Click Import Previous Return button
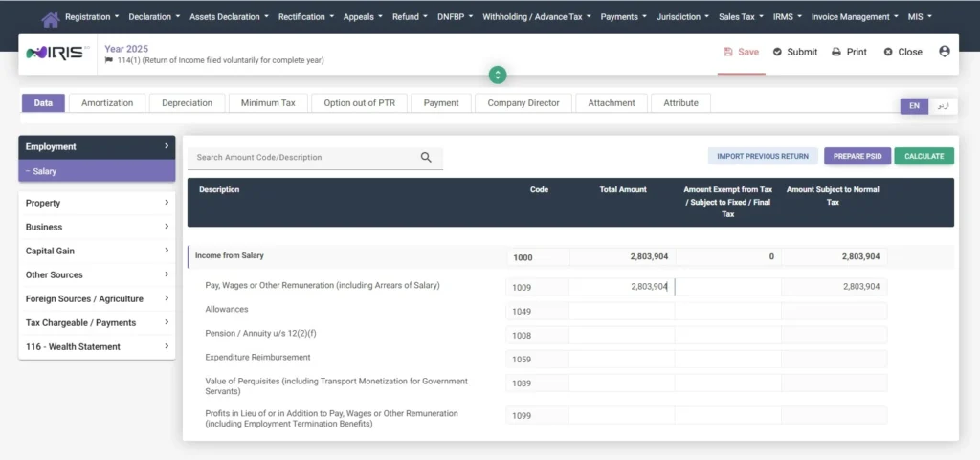 pyautogui.click(x=763, y=156)
